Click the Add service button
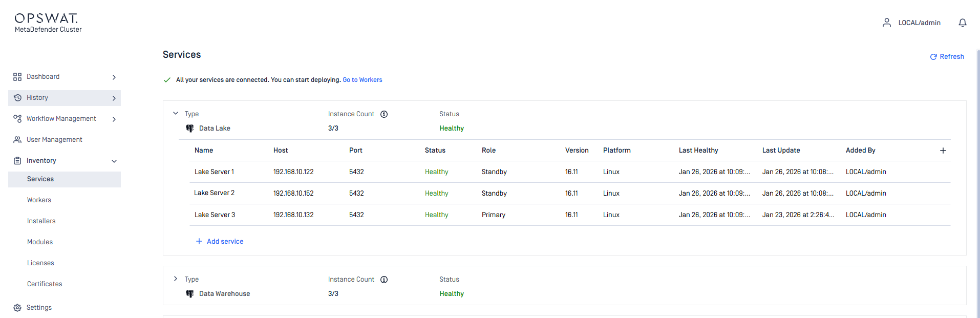Screen dimensions: 980x318 point(220,242)
